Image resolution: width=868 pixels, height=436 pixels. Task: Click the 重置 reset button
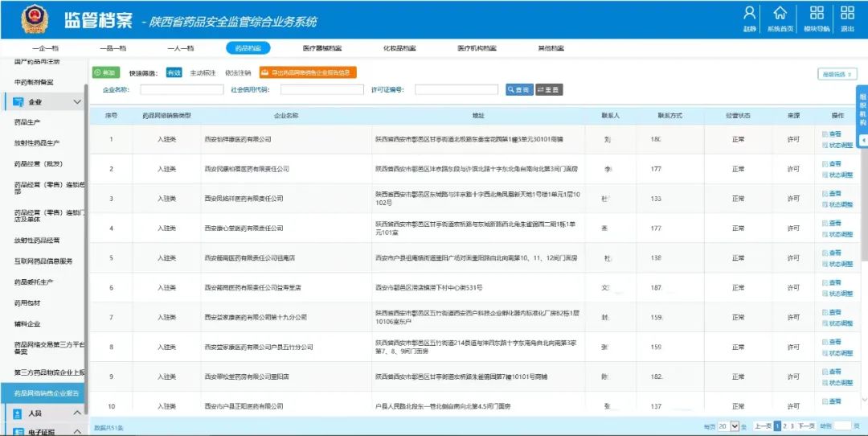pyautogui.click(x=549, y=89)
